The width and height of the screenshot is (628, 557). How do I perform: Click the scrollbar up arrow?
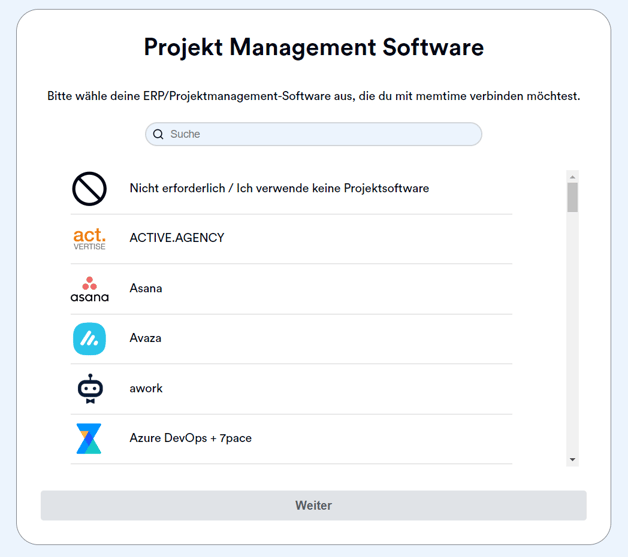click(x=572, y=177)
